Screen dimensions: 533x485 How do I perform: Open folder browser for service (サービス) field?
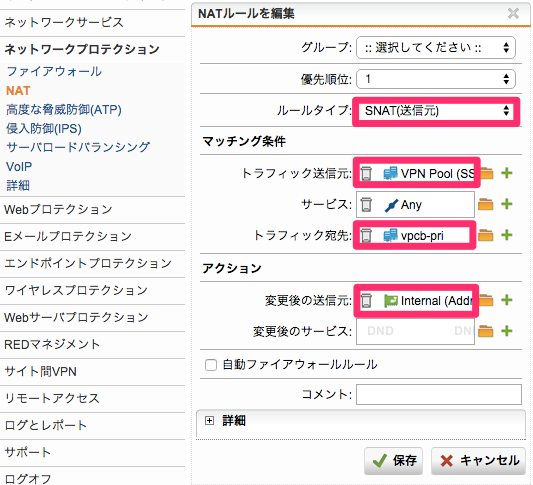pyautogui.click(x=485, y=204)
